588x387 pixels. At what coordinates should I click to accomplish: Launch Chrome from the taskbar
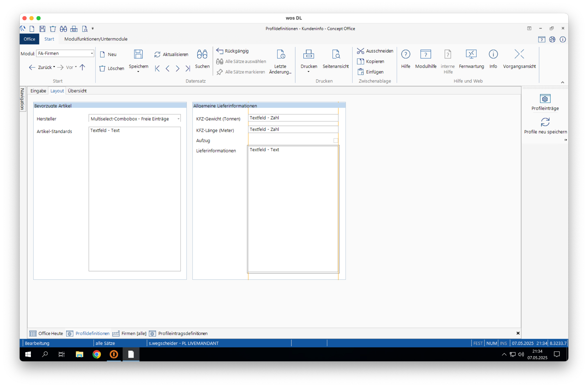[x=96, y=354]
